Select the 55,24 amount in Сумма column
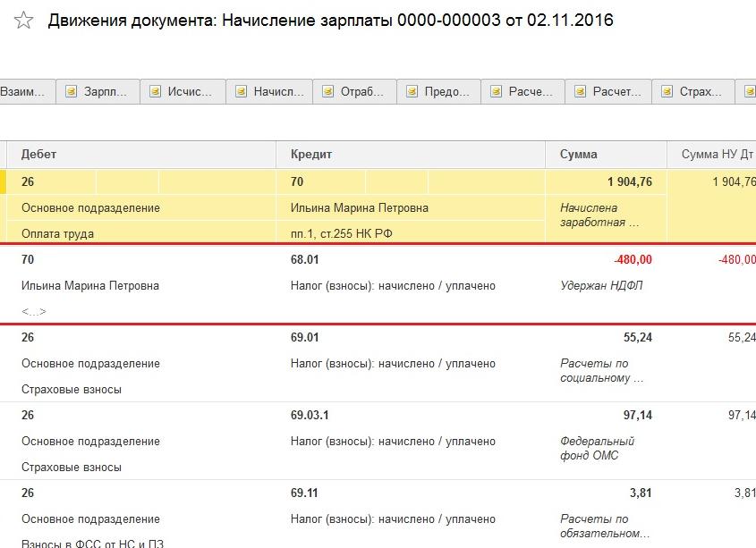Screen dimensions: 756x548 [x=637, y=337]
